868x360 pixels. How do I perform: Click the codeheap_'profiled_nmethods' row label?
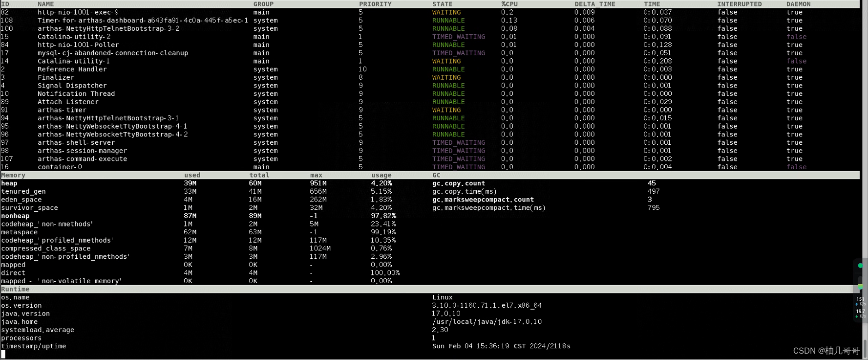tap(57, 240)
